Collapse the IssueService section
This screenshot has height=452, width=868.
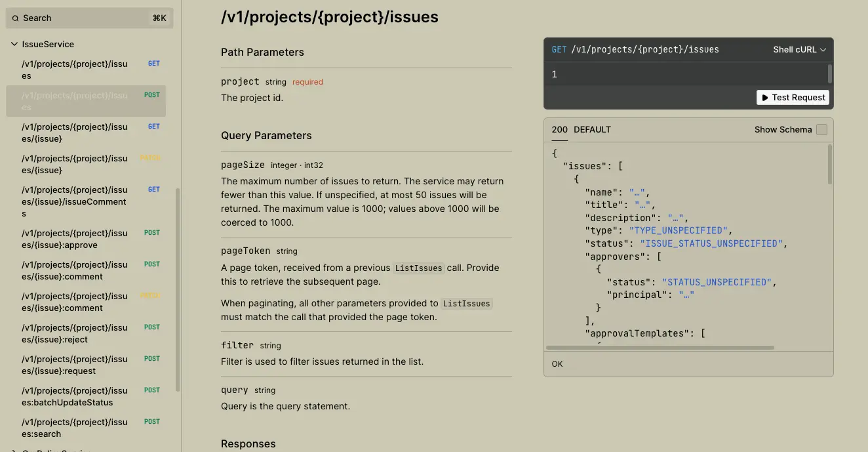(x=14, y=44)
